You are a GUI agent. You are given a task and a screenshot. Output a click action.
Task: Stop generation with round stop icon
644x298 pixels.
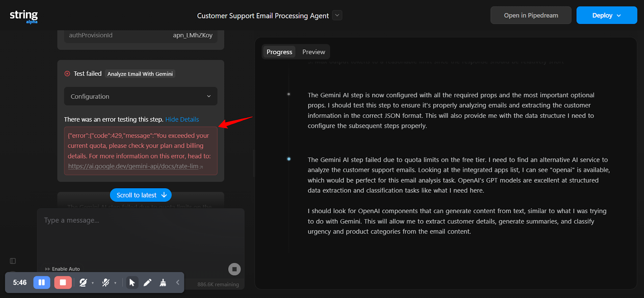pyautogui.click(x=234, y=269)
